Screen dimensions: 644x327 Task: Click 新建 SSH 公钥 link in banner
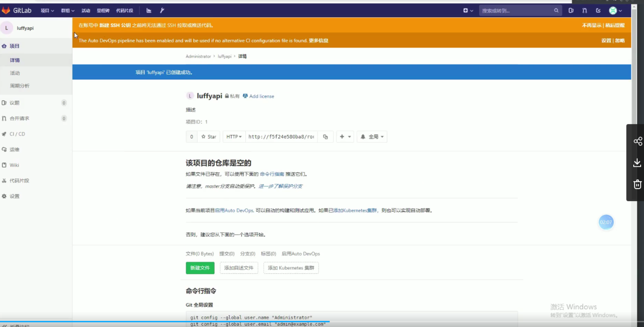115,25
